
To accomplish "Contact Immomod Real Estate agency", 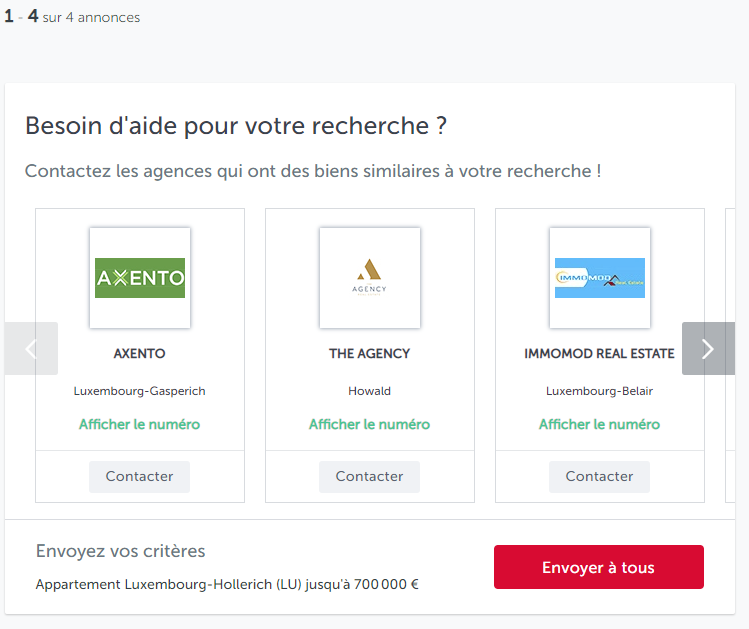I will (599, 477).
